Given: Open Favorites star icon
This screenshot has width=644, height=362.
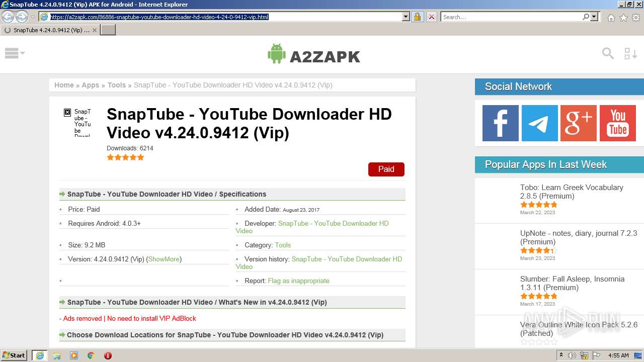Looking at the screenshot, I should pos(623,18).
